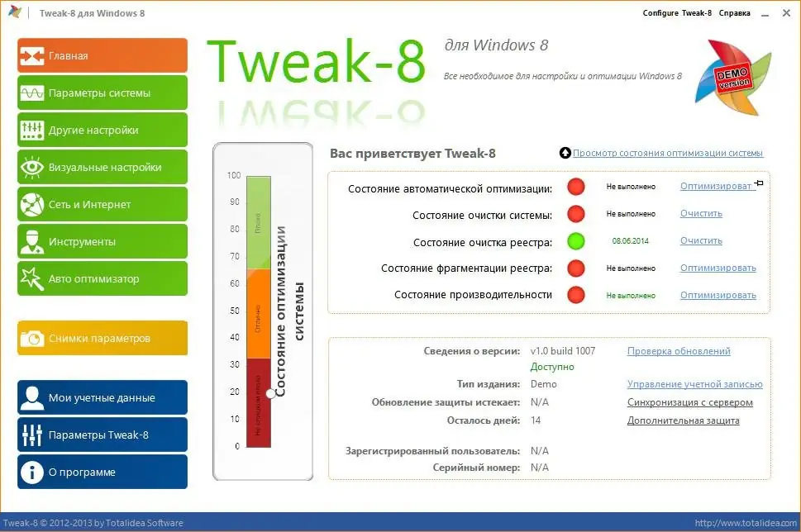
Task: Click the Параметры Tweak-8 sliders icon
Action: pyautogui.click(x=31, y=435)
